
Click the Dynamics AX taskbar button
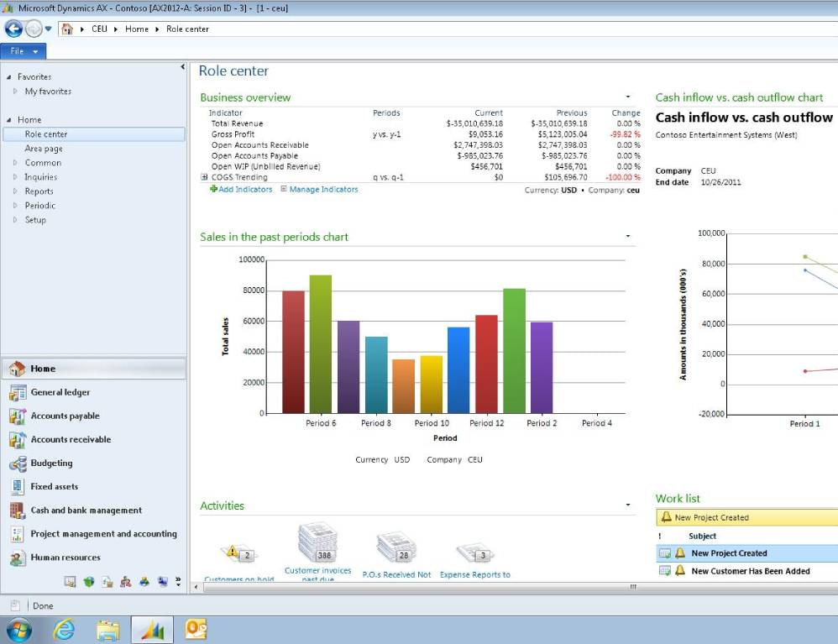click(152, 630)
